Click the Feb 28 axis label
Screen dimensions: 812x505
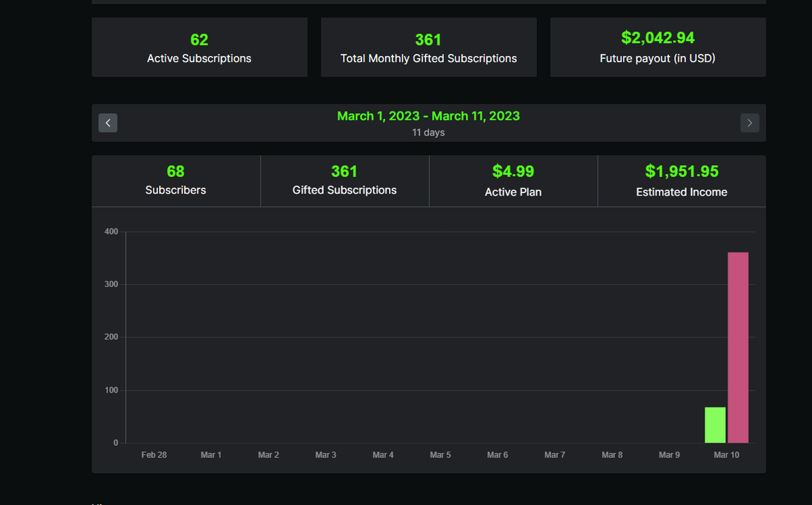pos(154,455)
